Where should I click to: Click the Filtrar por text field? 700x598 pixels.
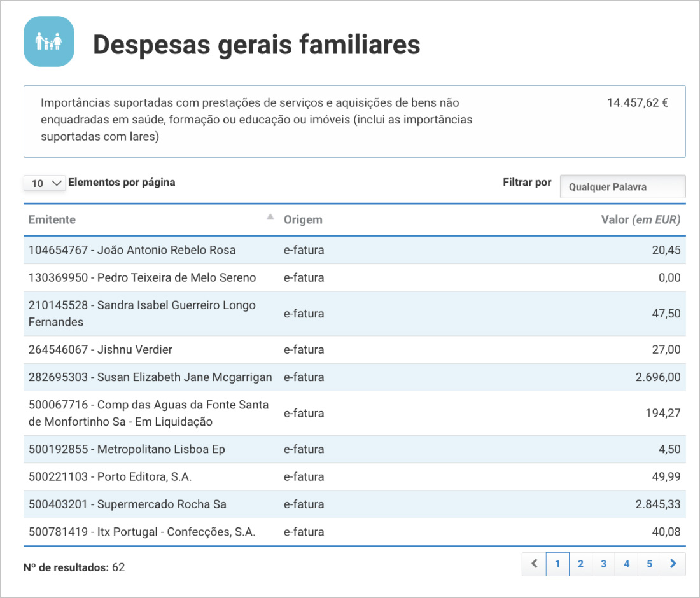click(622, 187)
